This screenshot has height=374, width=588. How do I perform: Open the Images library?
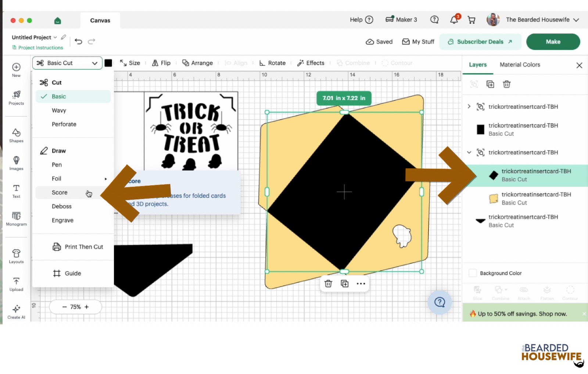click(x=16, y=163)
